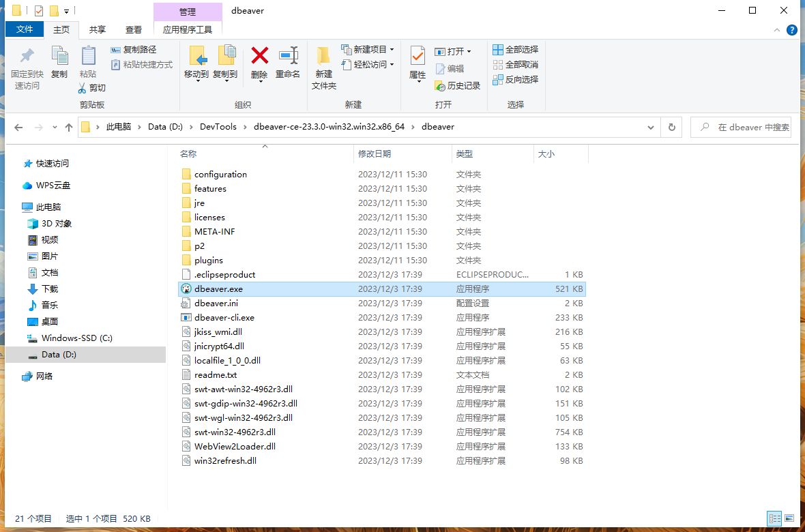Click the 管理 Manage contextual tab

point(188,12)
